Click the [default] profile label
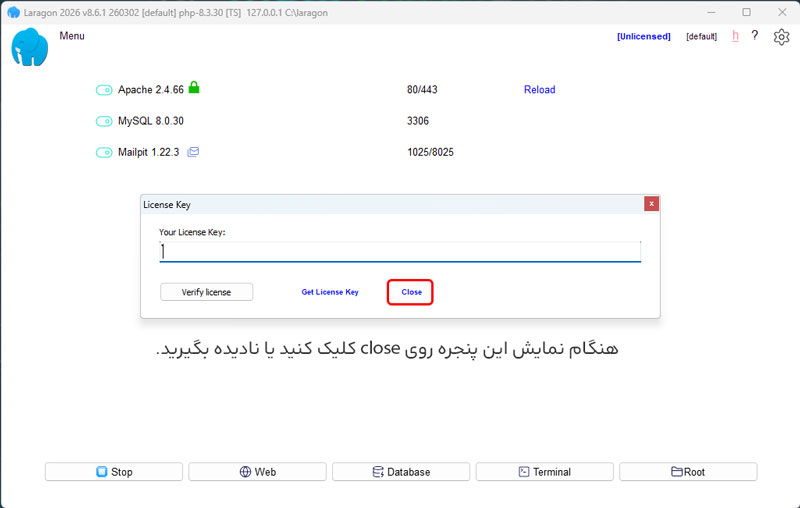800x508 pixels. pyautogui.click(x=701, y=36)
